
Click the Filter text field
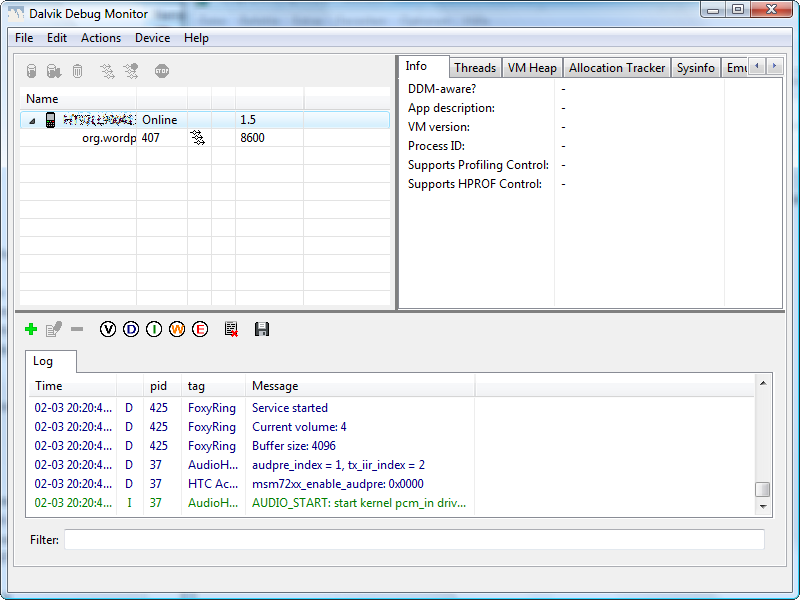point(414,540)
